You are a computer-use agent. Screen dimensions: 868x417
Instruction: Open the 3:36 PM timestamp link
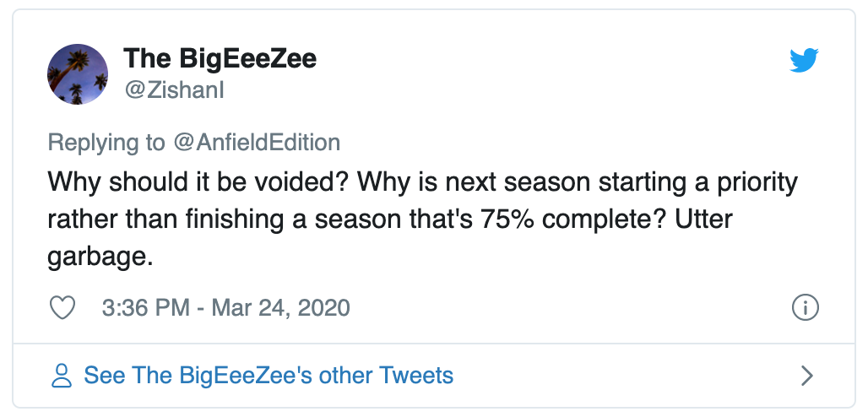145,307
